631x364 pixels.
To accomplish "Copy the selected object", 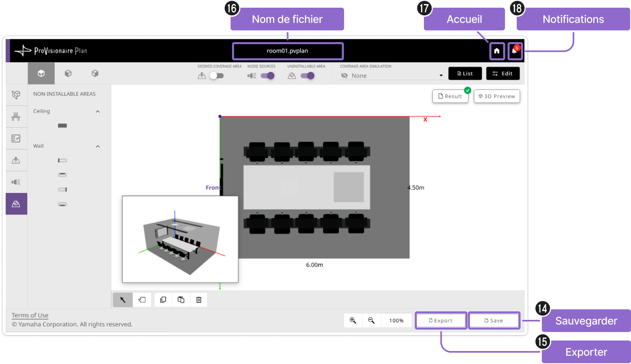I will pos(163,300).
